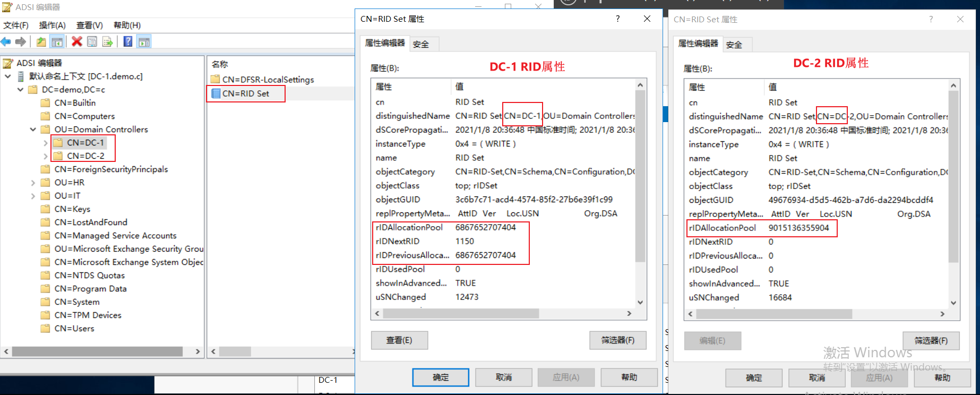Expand the CN=DC-1 tree node
The height and width of the screenshot is (395, 980).
(x=46, y=143)
